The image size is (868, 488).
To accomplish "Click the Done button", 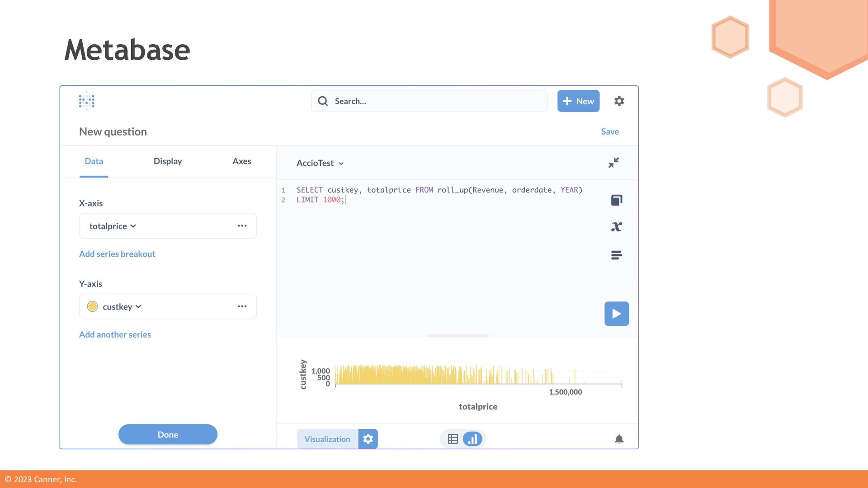I will click(x=168, y=435).
